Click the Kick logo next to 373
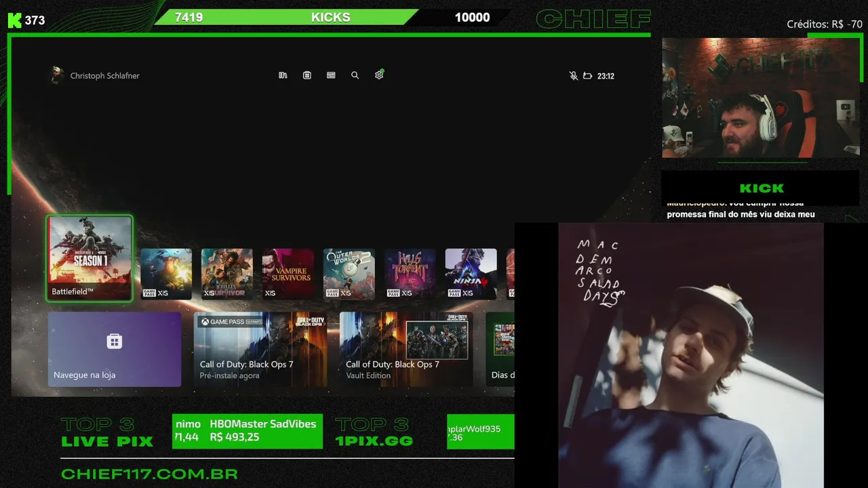The width and height of the screenshot is (868, 488). 14,20
